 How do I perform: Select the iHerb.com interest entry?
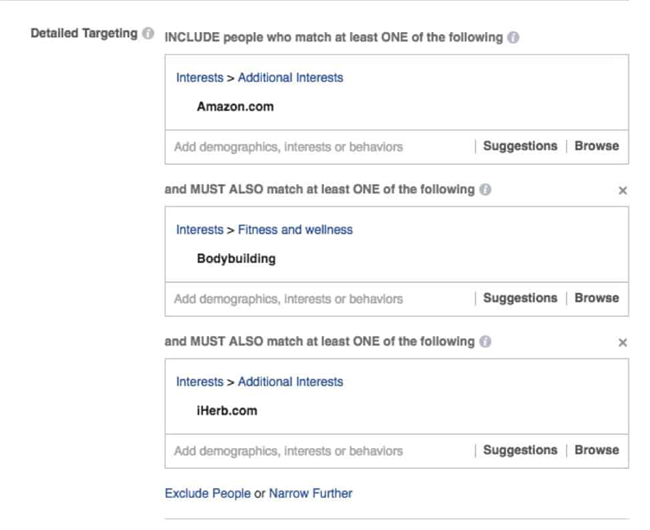(227, 411)
